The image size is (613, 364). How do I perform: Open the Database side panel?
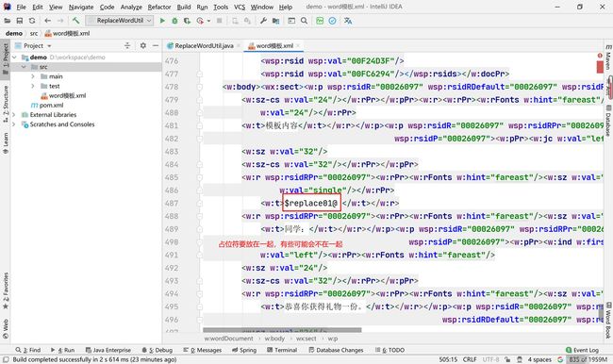[x=608, y=121]
